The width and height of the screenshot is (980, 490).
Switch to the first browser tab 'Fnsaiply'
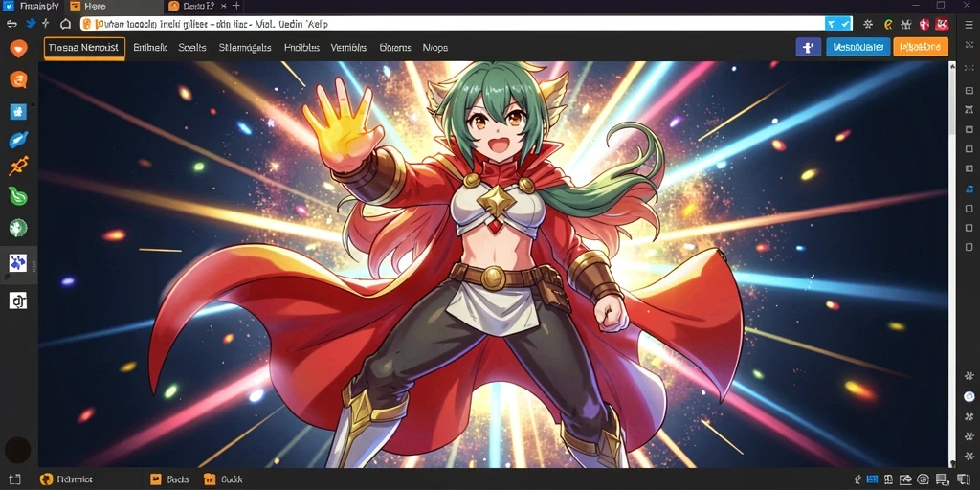point(32,7)
